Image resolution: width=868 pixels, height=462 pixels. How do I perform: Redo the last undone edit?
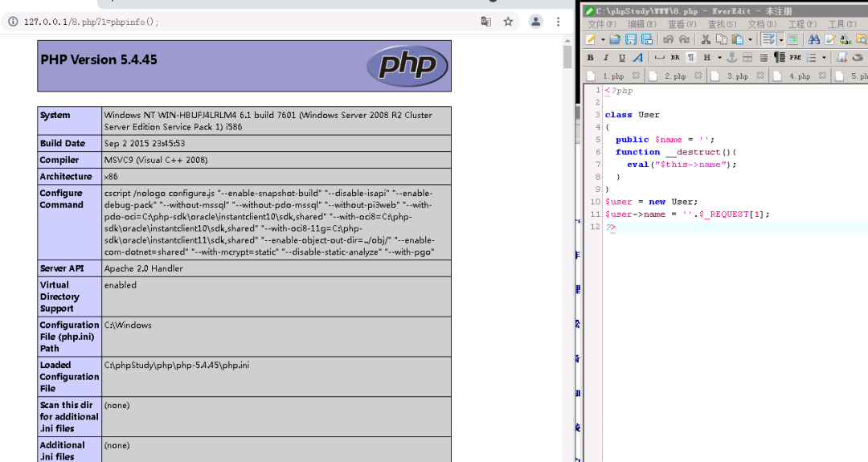[x=685, y=39]
